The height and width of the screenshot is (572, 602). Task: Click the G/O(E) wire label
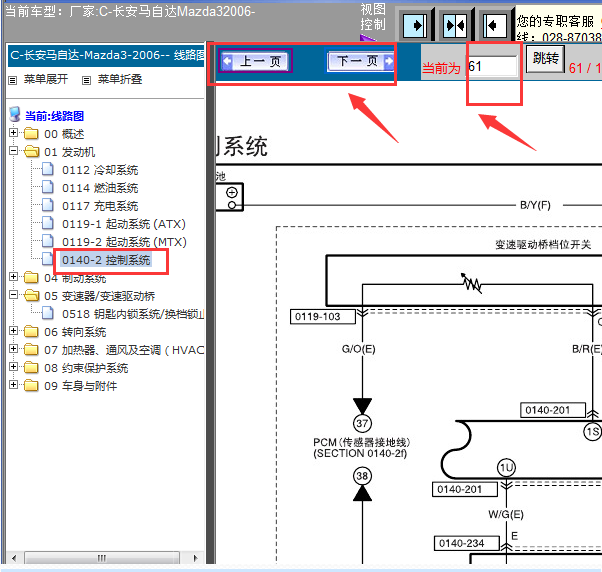359,349
